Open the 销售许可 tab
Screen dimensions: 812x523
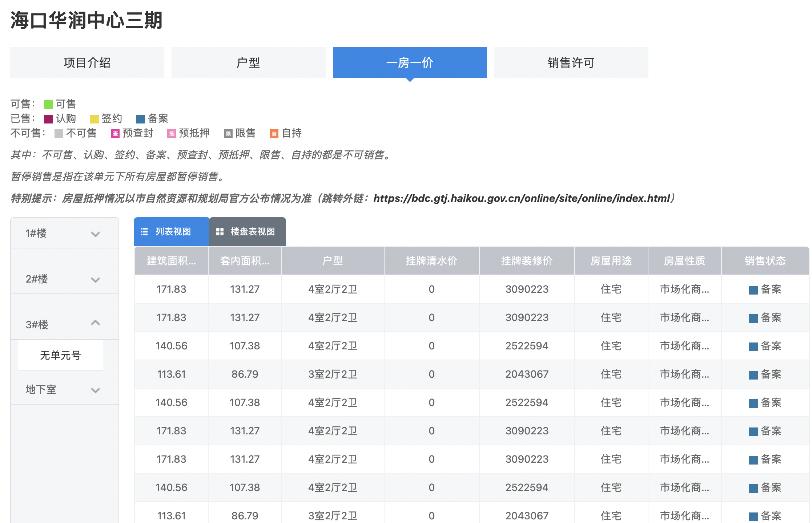tap(570, 62)
